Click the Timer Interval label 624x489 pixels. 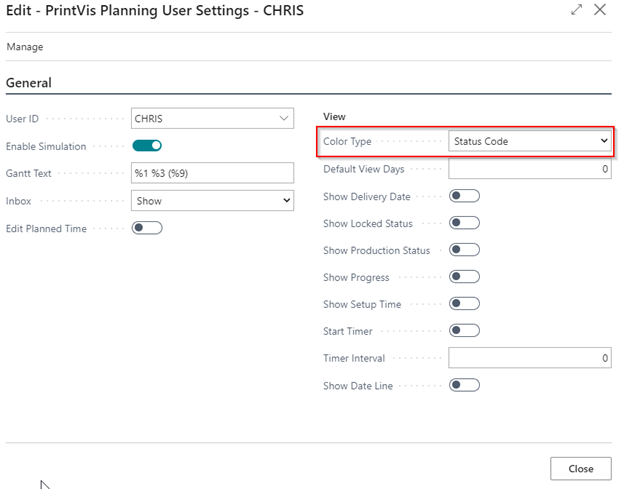coord(354,358)
